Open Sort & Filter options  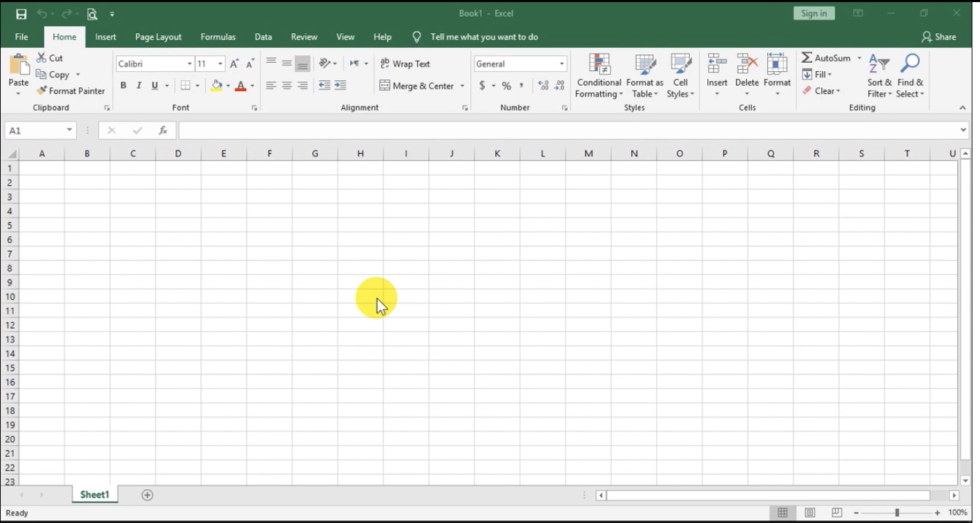879,76
